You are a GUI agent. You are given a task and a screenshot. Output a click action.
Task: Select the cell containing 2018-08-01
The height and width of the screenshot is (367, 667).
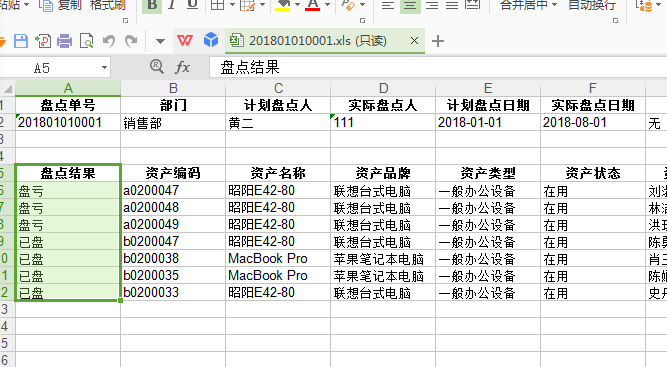[593, 122]
